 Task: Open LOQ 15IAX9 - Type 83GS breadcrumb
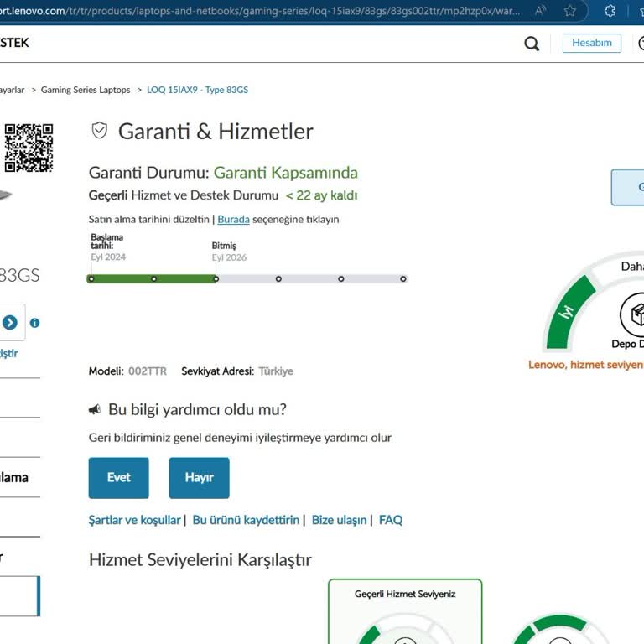pyautogui.click(x=198, y=90)
